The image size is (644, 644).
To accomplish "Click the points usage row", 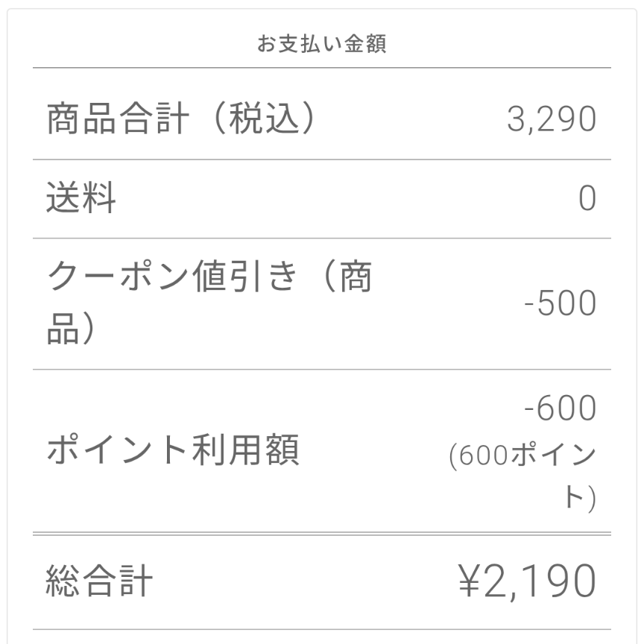I will [x=322, y=450].
